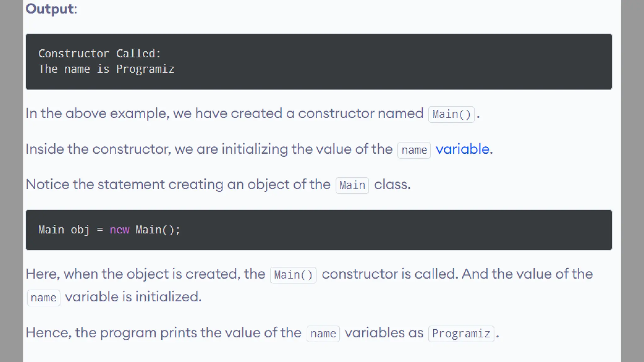
Task: Click 'The name is Programiz' output line
Action: [x=106, y=69]
